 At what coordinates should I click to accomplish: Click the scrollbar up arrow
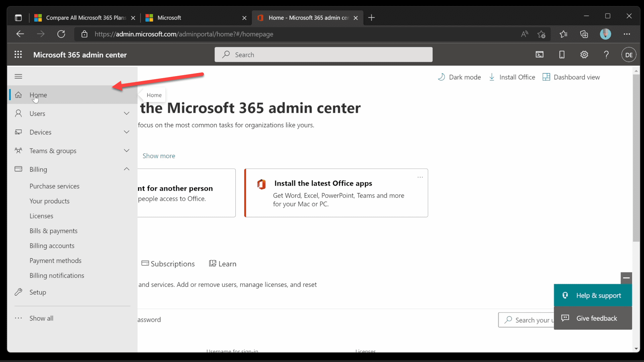(x=636, y=71)
